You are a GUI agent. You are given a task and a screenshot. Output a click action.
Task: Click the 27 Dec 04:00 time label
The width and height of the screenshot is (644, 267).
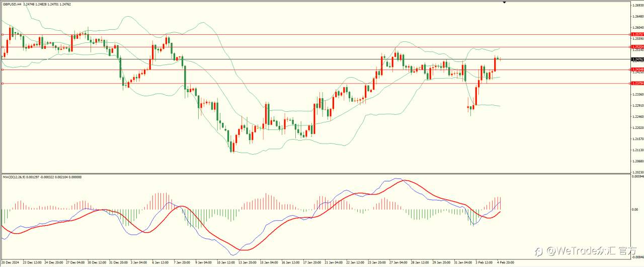coord(74,262)
